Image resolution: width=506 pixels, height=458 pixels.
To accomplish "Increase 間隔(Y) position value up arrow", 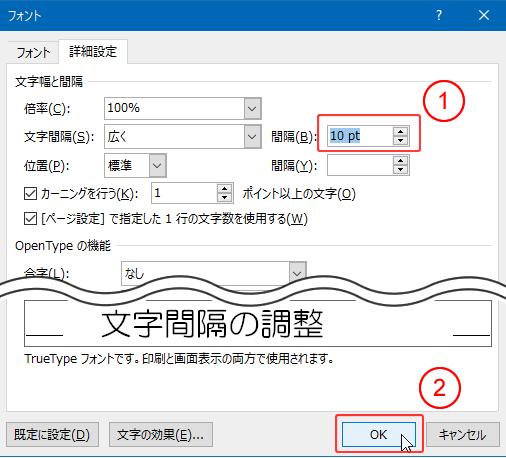I will (400, 161).
